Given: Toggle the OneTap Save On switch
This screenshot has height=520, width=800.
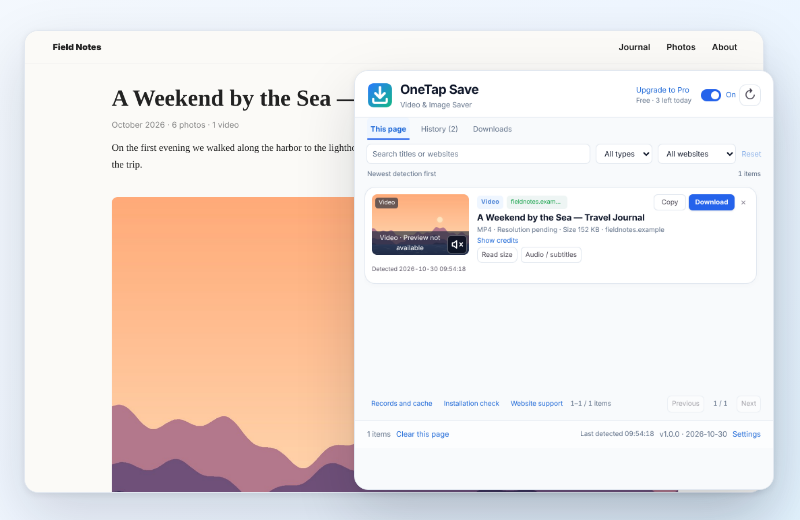Looking at the screenshot, I should coord(710,95).
